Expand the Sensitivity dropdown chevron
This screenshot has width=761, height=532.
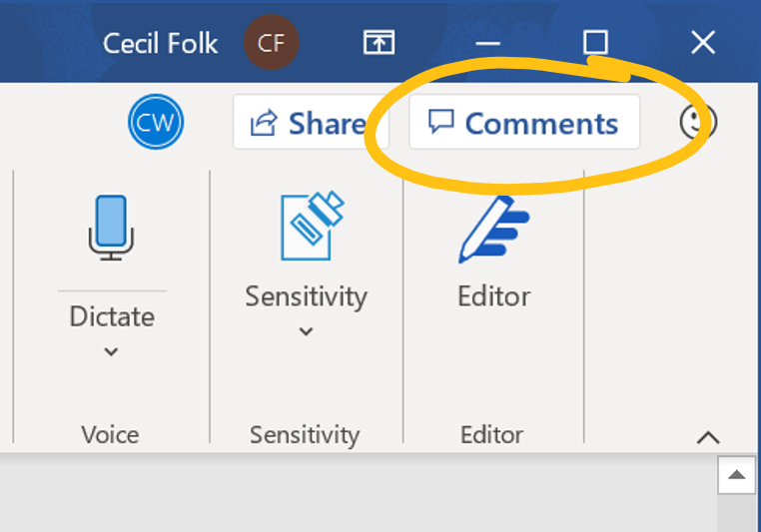pyautogui.click(x=307, y=331)
